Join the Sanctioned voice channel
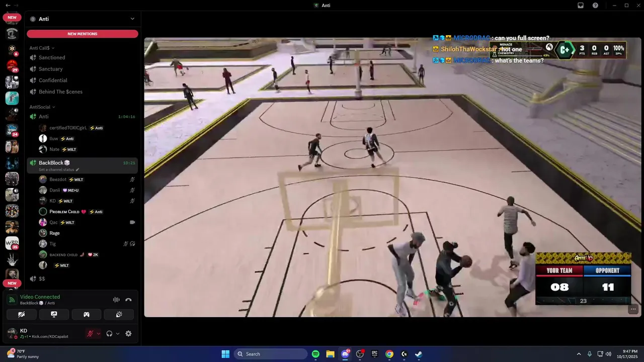 82,57
